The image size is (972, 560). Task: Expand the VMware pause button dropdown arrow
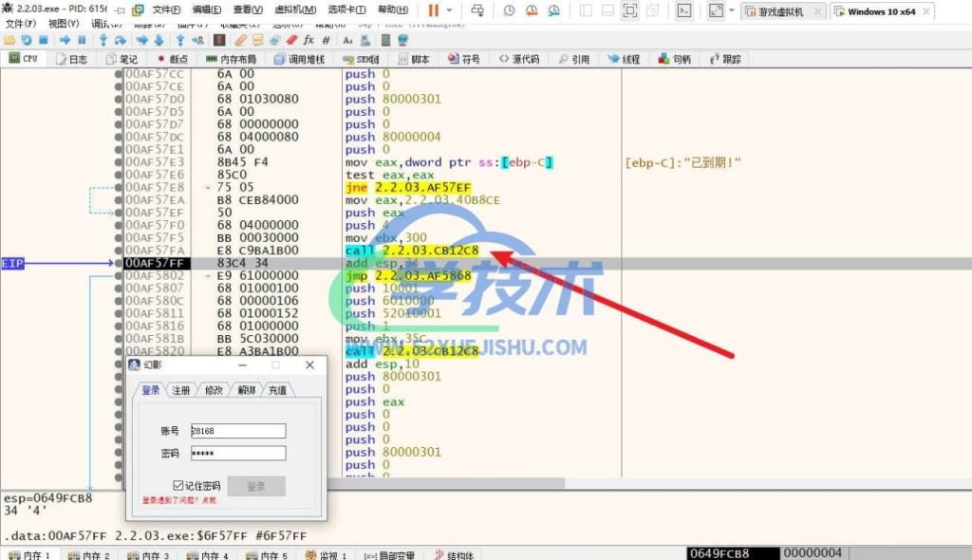pyautogui.click(x=449, y=10)
